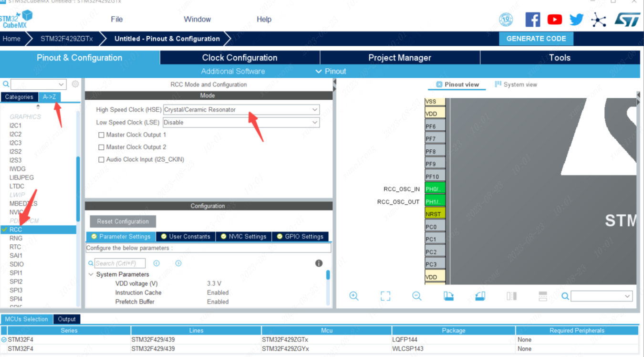Click the pin search magnifier icon
This screenshot has width=644, height=357.
point(565,296)
